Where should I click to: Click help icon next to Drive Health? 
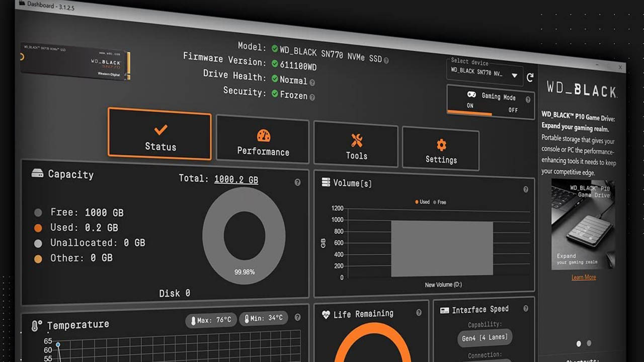(x=312, y=82)
